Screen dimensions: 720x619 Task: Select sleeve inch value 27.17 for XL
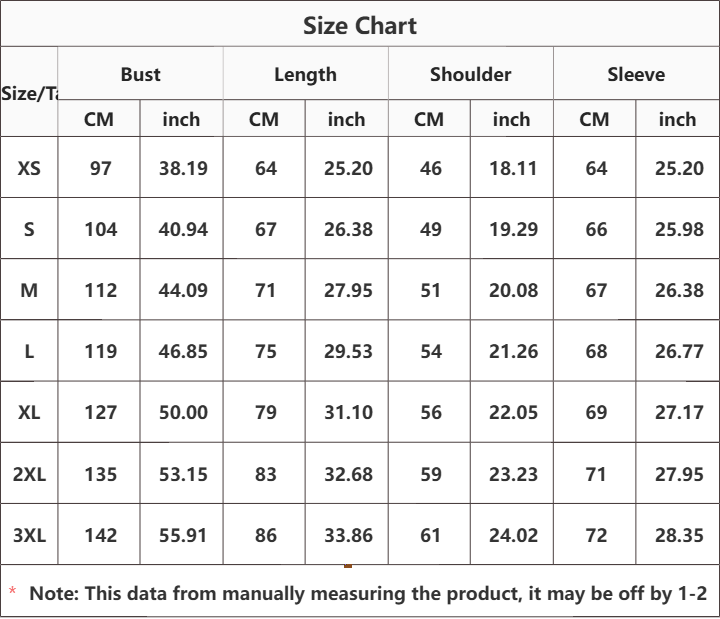tap(679, 412)
